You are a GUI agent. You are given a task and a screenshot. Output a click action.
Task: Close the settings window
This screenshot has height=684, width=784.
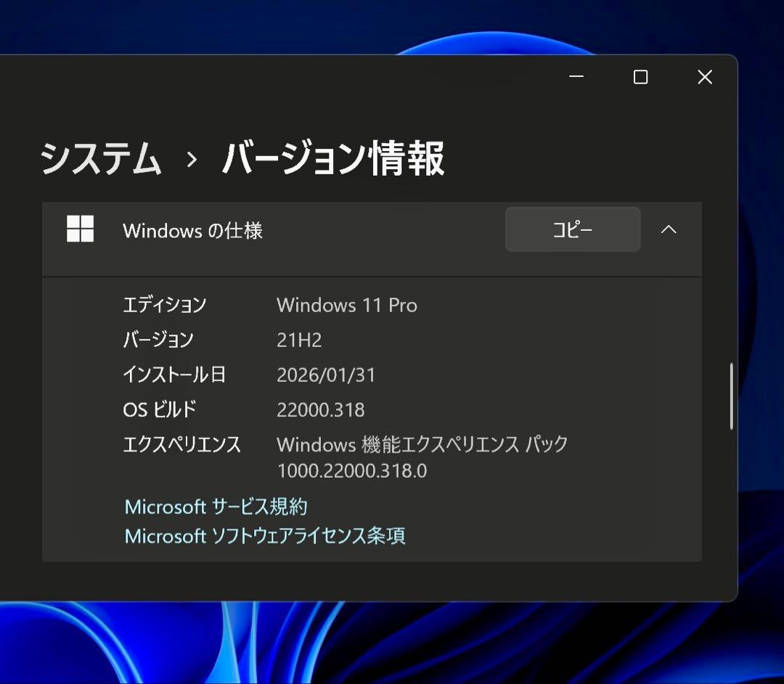point(704,77)
